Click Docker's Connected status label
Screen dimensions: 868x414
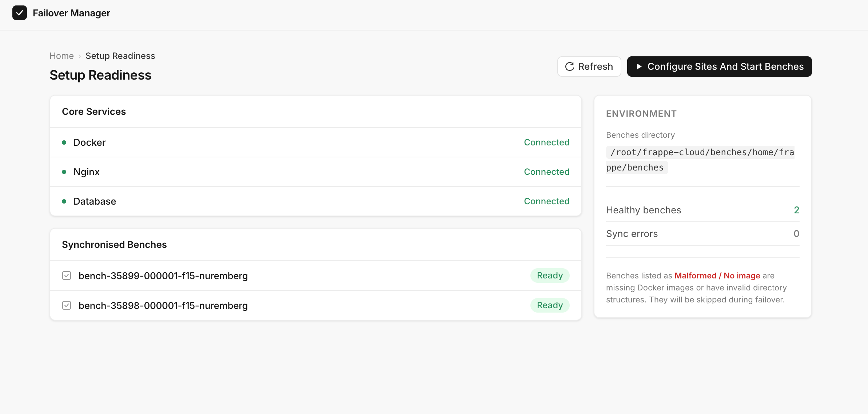546,142
